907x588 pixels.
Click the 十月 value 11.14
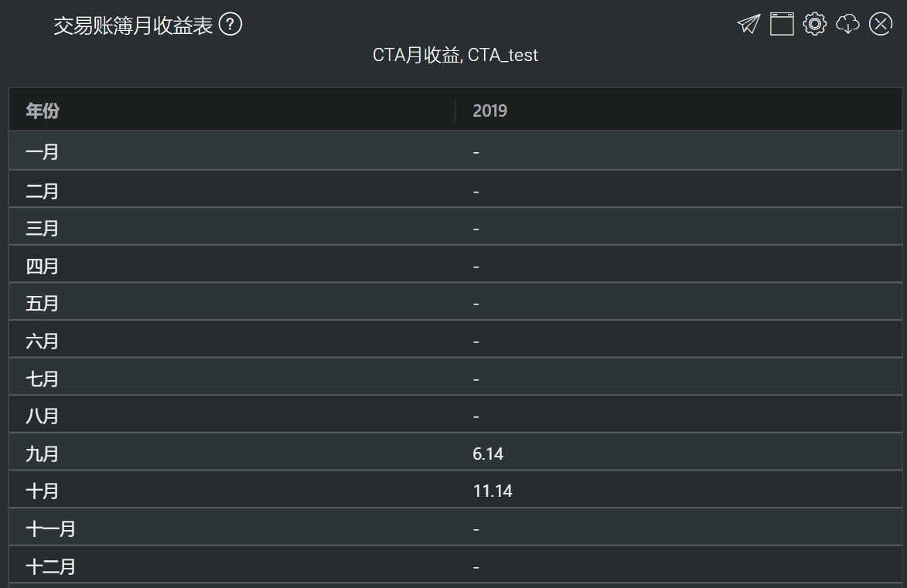click(x=493, y=491)
